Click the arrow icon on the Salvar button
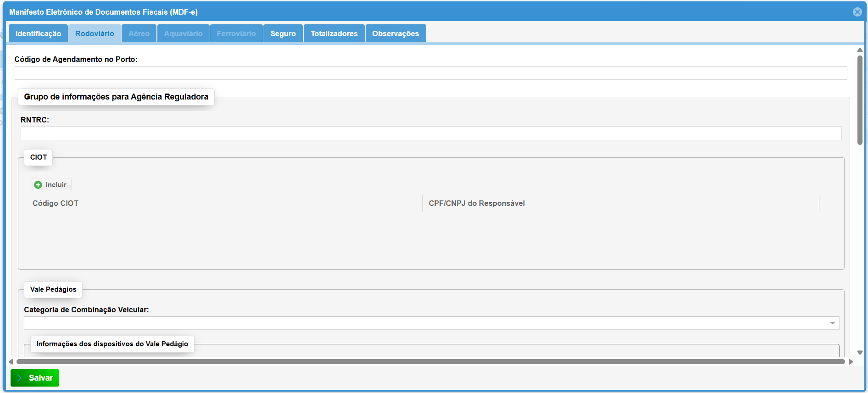 click(x=19, y=378)
